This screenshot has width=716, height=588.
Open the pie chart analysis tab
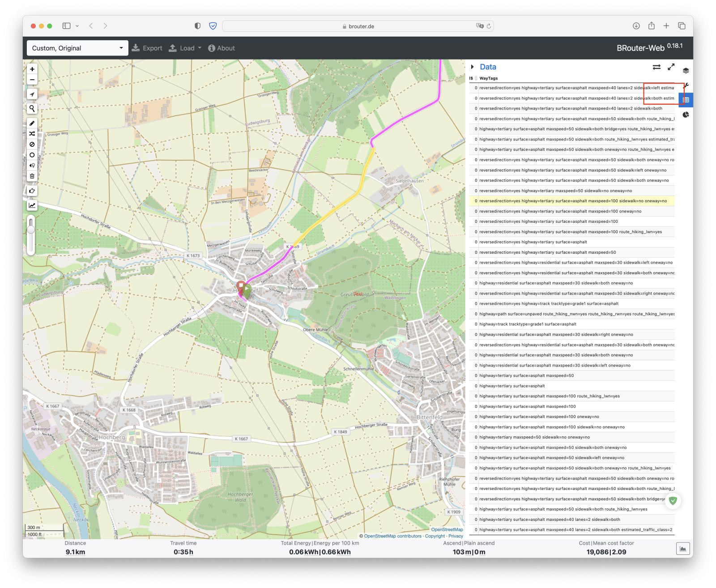[x=686, y=115]
